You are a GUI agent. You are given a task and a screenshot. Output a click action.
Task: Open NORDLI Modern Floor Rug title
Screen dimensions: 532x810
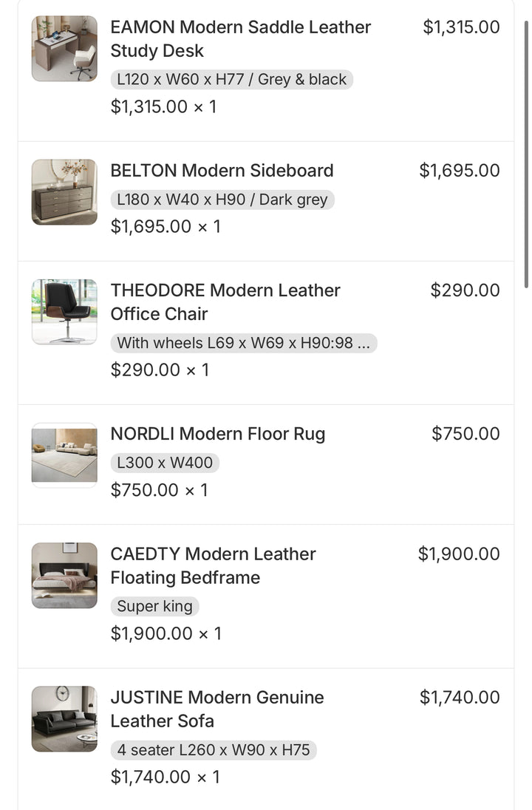coord(217,434)
